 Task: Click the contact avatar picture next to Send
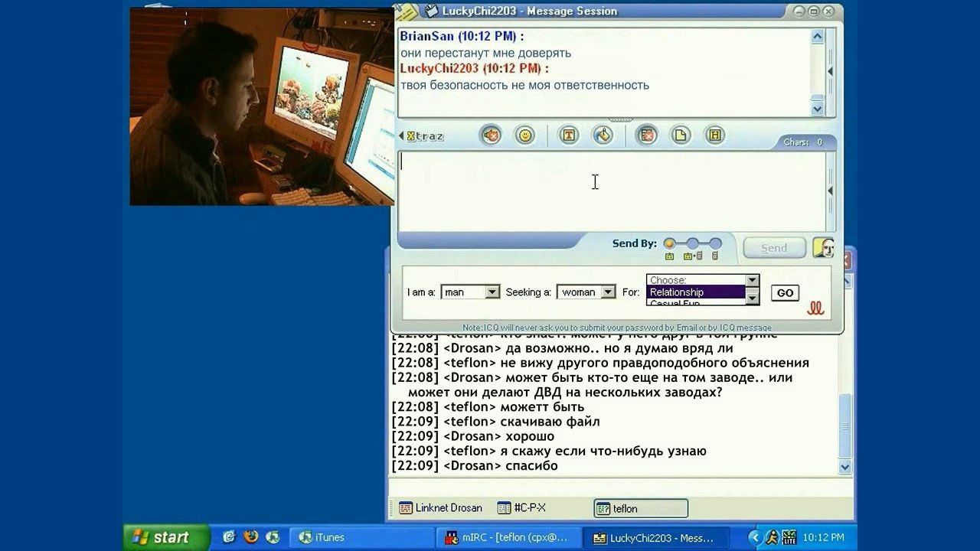[x=823, y=247]
